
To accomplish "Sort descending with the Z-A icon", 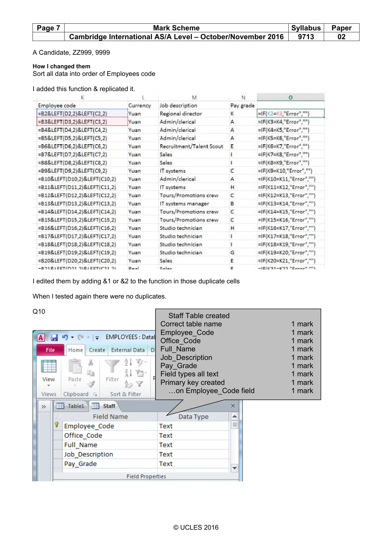I will [128, 373].
